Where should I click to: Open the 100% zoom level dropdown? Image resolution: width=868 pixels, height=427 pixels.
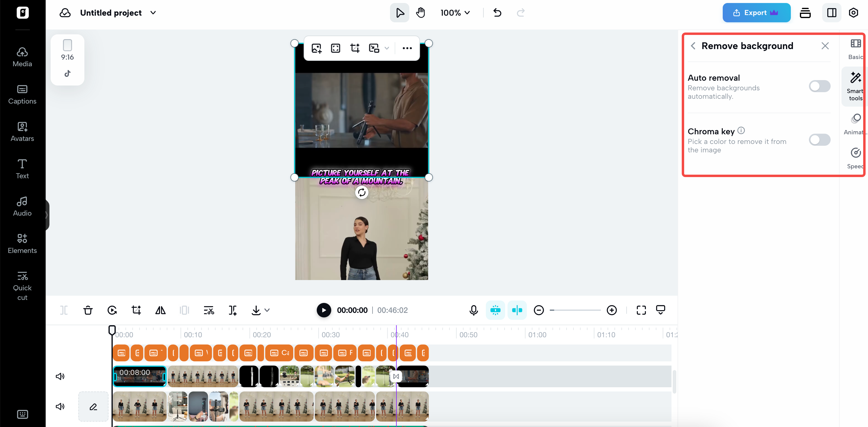click(455, 13)
